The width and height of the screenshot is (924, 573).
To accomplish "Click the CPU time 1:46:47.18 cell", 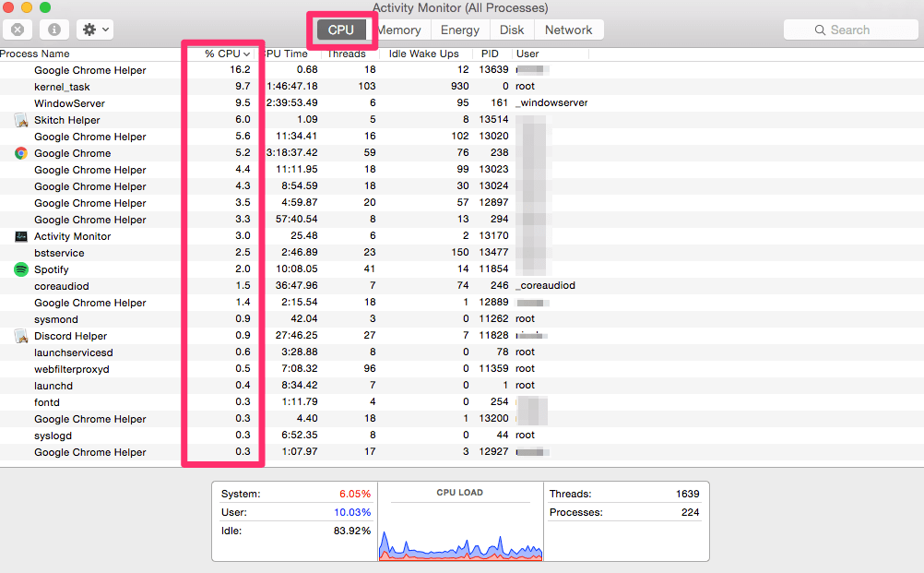I will tap(291, 86).
